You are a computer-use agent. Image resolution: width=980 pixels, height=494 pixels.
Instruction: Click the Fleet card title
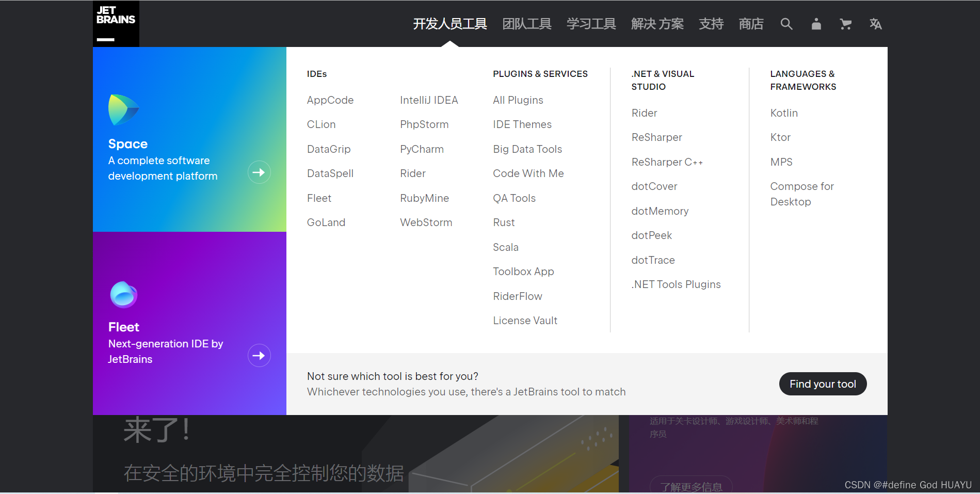pos(124,327)
